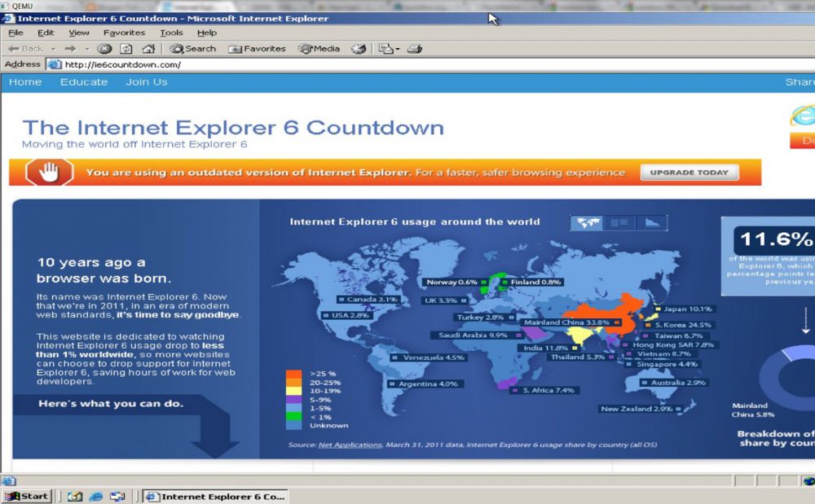Open the Search pane from the toolbar

coord(193,49)
